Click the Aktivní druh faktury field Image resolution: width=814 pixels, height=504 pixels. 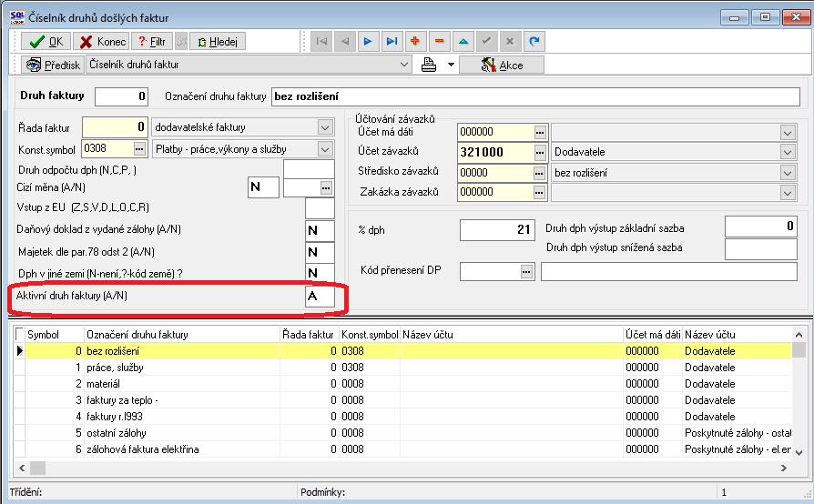[x=320, y=296]
